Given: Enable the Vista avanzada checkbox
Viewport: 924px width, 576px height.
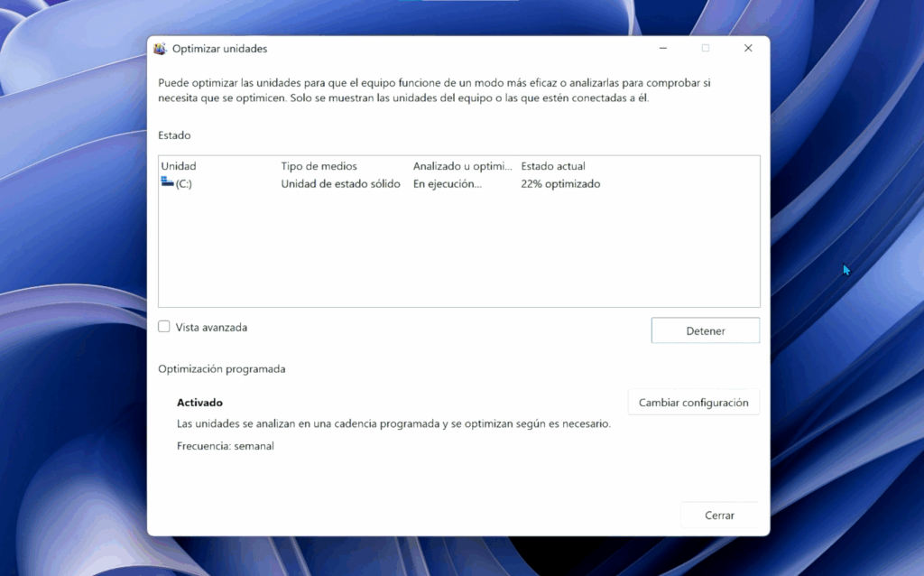Looking at the screenshot, I should pyautogui.click(x=164, y=327).
